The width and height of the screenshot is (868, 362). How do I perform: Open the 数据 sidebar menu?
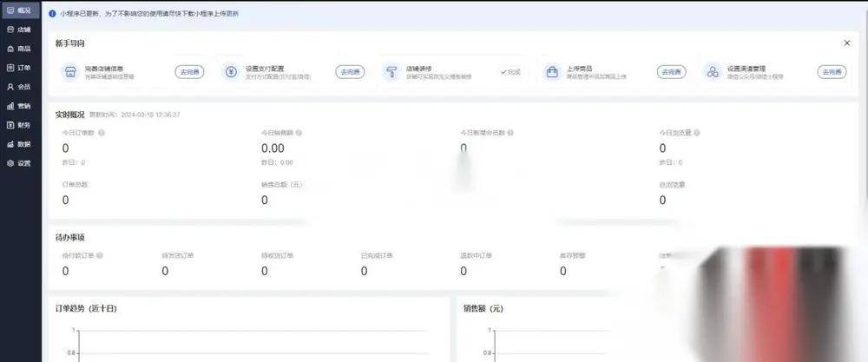click(20, 144)
